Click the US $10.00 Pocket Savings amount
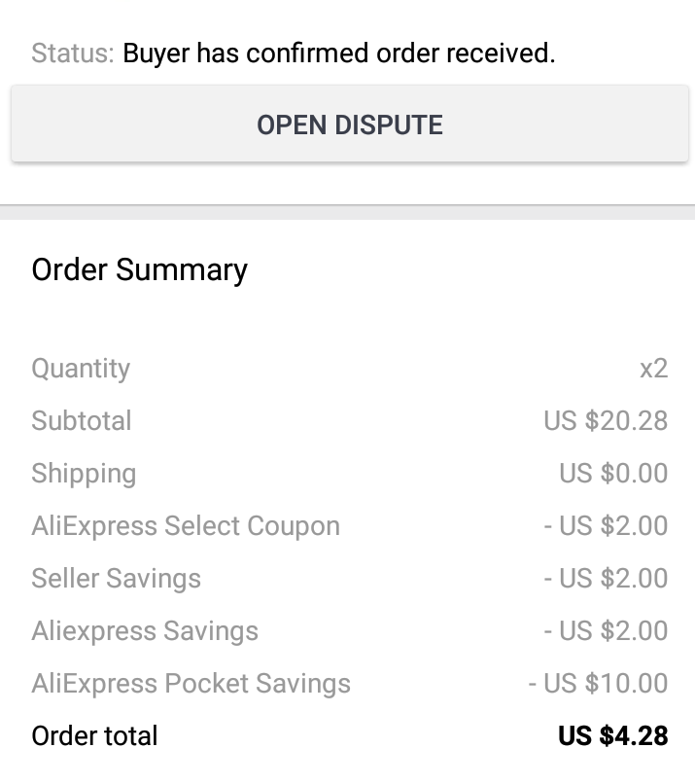The image size is (695, 784). (598, 684)
